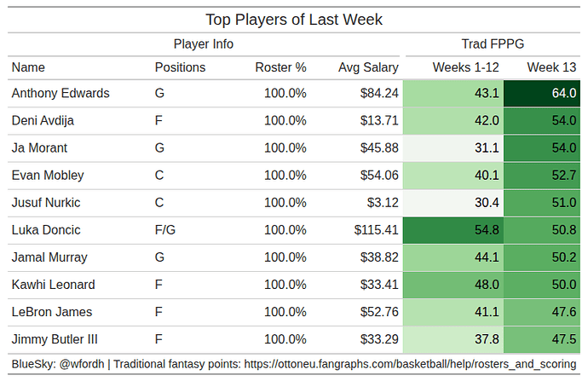Select the Weeks 1-12 column header
Viewport: 588px width, 381px height.
[465, 67]
